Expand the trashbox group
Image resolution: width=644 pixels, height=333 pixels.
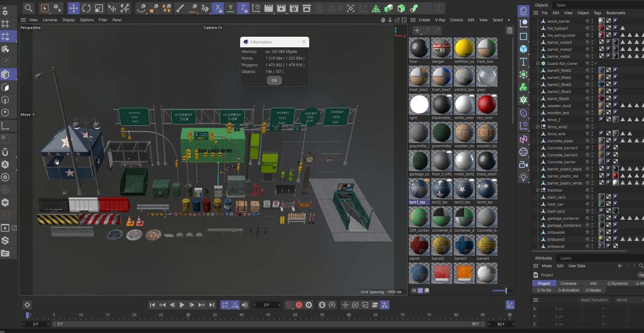[x=538, y=190]
